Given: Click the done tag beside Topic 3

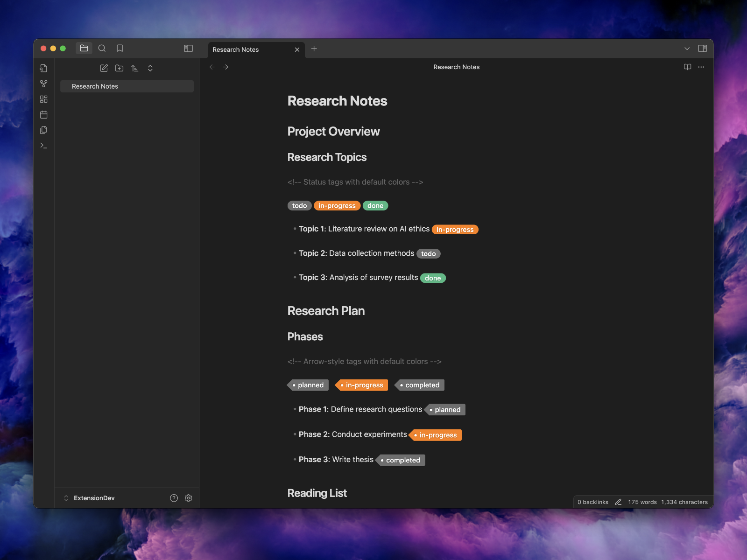Looking at the screenshot, I should pos(433,278).
